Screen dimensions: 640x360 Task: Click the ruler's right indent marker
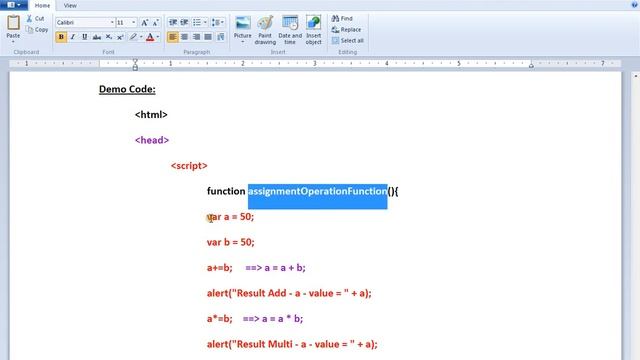click(531, 65)
